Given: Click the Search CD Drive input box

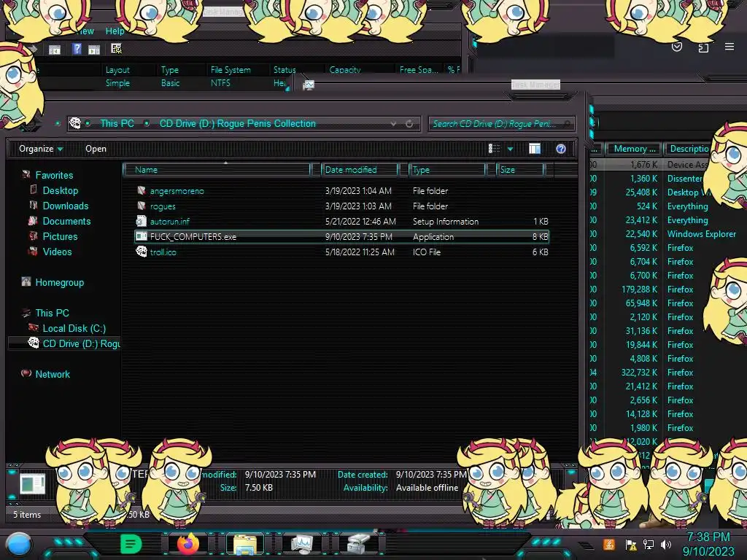Looking at the screenshot, I should 501,124.
